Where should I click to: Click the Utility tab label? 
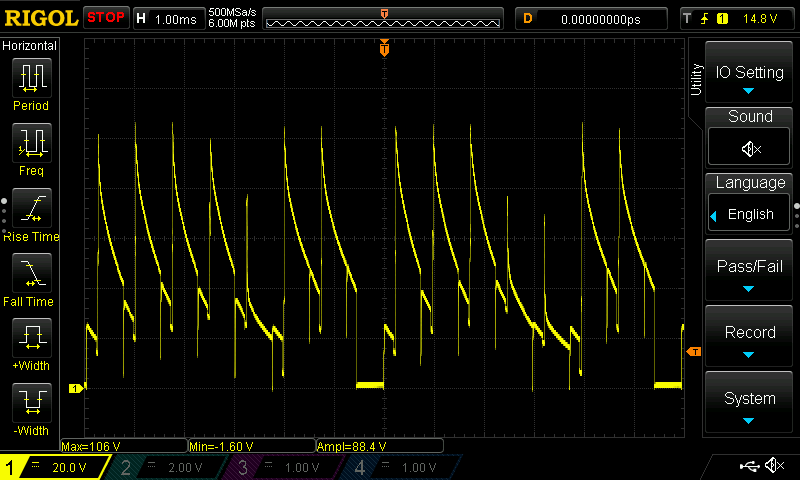point(696,80)
